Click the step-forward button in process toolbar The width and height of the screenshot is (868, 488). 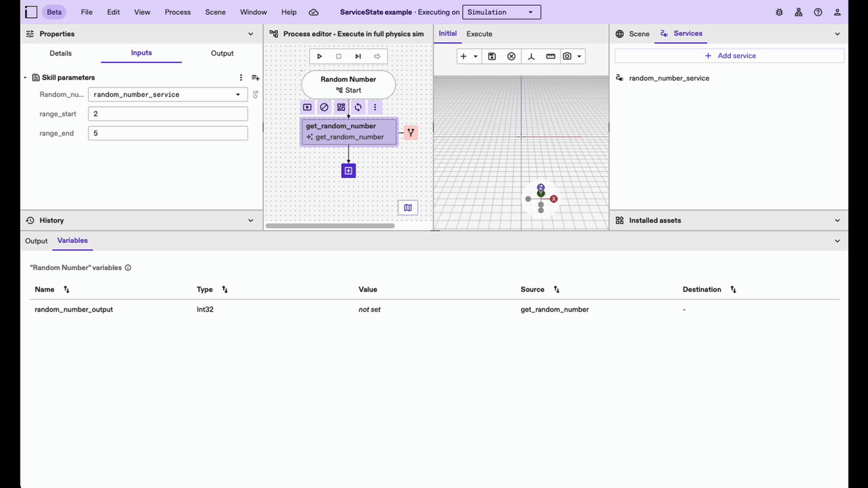pos(358,57)
